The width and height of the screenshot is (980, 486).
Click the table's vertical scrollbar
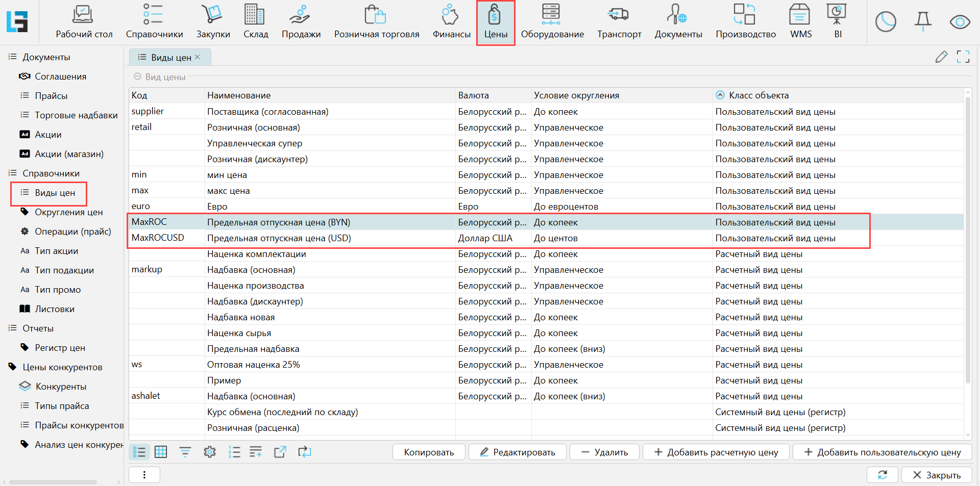968,240
